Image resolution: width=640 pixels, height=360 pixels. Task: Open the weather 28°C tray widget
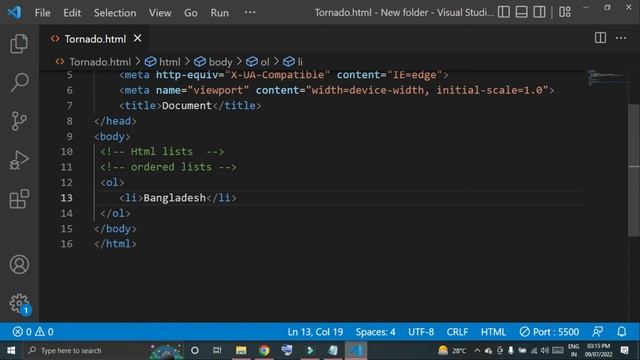452,350
